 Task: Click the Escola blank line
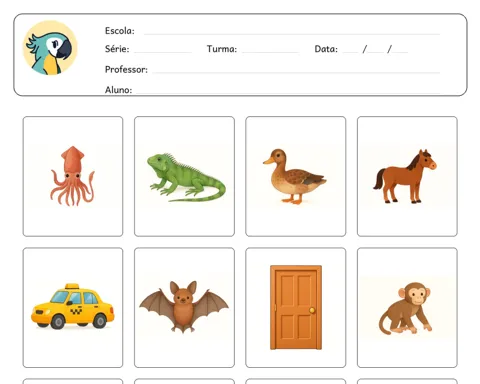click(x=292, y=34)
